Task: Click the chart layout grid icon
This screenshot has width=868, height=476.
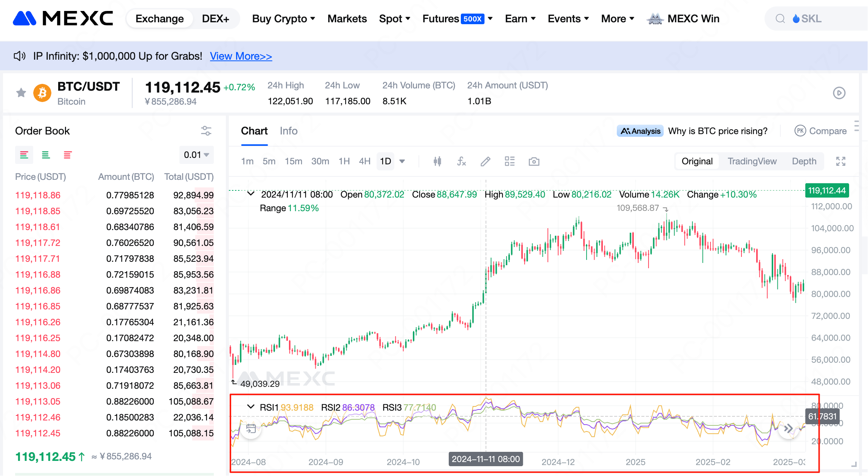Action: point(510,162)
